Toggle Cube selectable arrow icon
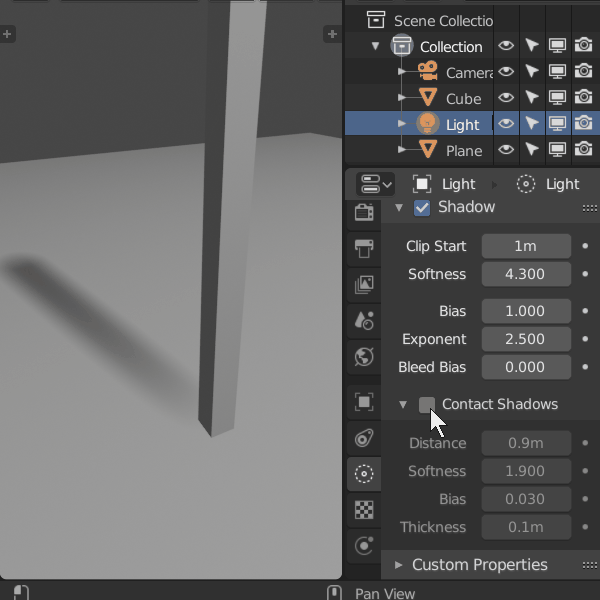The width and height of the screenshot is (600, 600). point(532,97)
